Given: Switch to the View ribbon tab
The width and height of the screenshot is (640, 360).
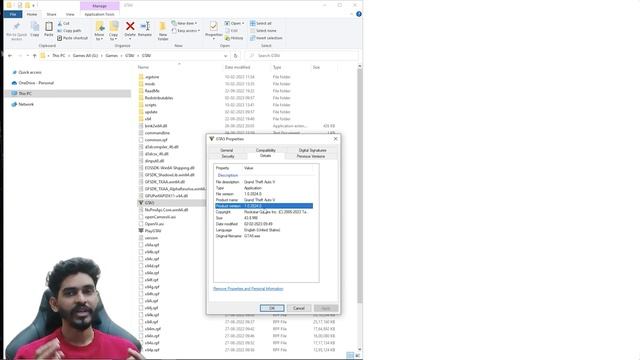Looking at the screenshot, I should [70, 14].
